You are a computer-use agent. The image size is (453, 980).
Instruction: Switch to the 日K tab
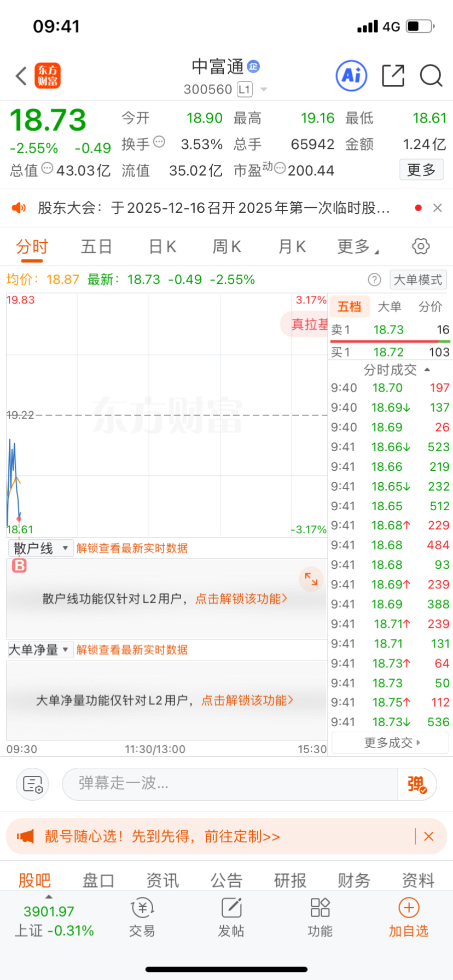[162, 247]
